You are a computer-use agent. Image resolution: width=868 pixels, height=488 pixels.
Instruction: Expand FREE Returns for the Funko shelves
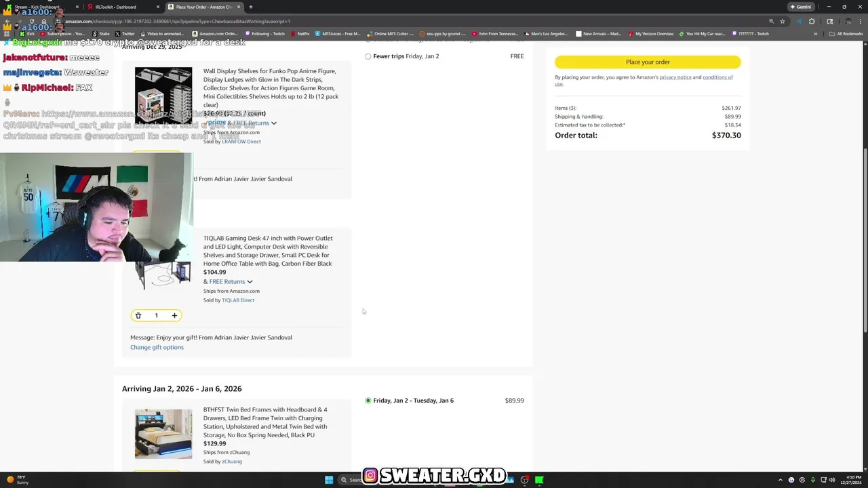point(255,123)
